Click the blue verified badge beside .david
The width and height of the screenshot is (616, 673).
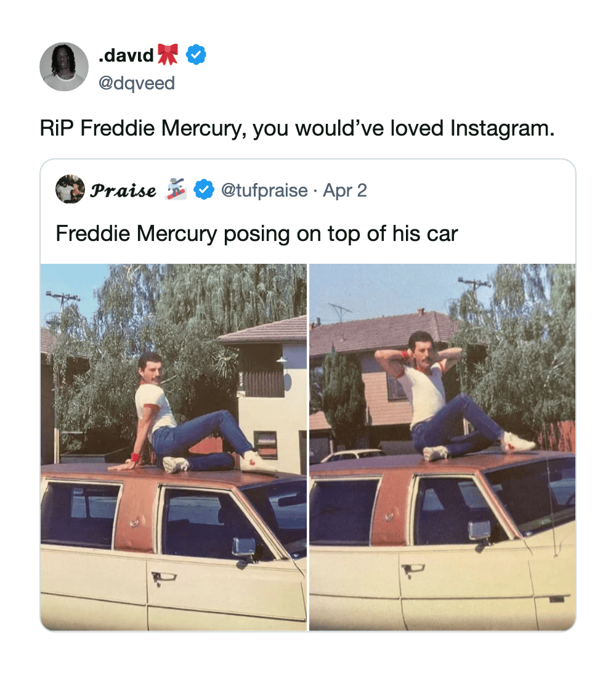[196, 54]
